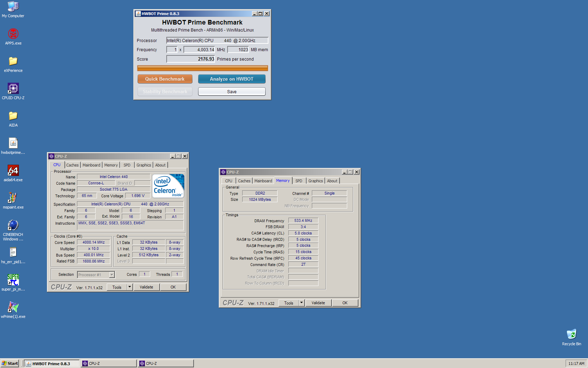The height and width of the screenshot is (368, 588).
Task: Click the Memory CPU-Z window title icon
Action: tap(223, 172)
